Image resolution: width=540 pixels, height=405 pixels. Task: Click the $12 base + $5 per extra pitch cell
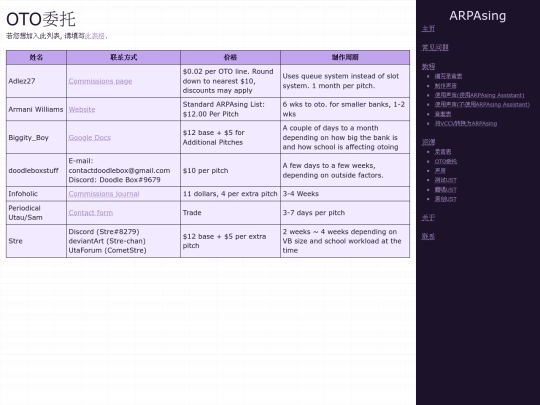point(230,241)
